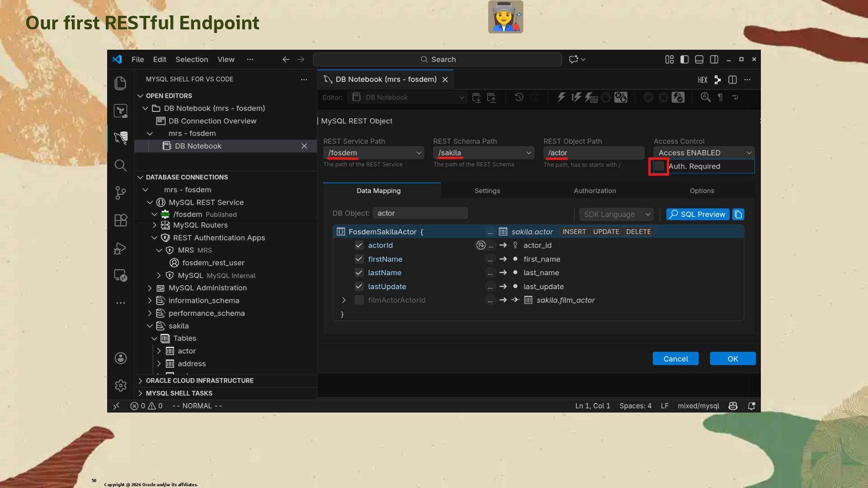Open the Manage gear icon
The height and width of the screenshot is (488, 868).
120,385
